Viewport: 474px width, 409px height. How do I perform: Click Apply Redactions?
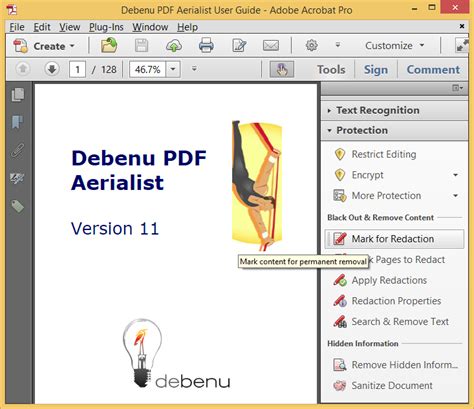pos(389,280)
